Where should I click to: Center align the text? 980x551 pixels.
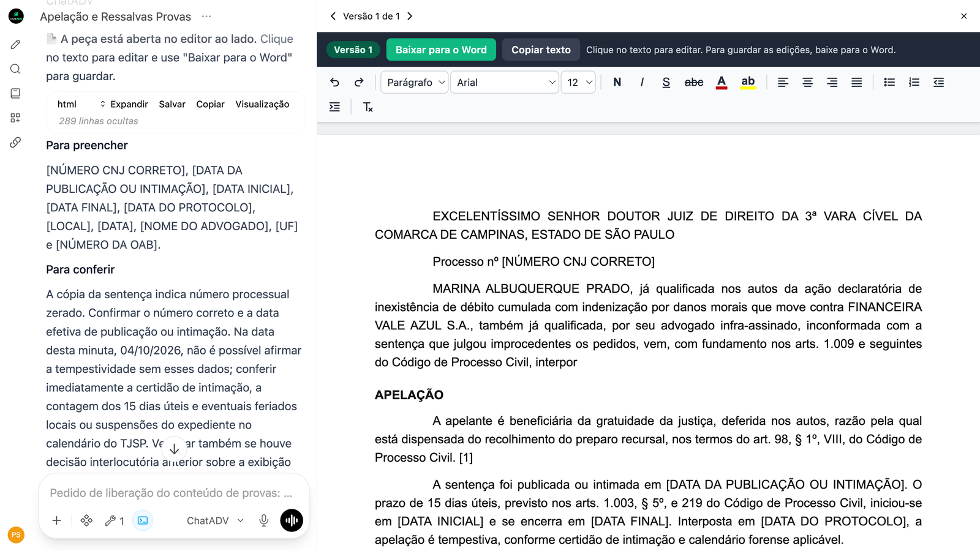808,82
